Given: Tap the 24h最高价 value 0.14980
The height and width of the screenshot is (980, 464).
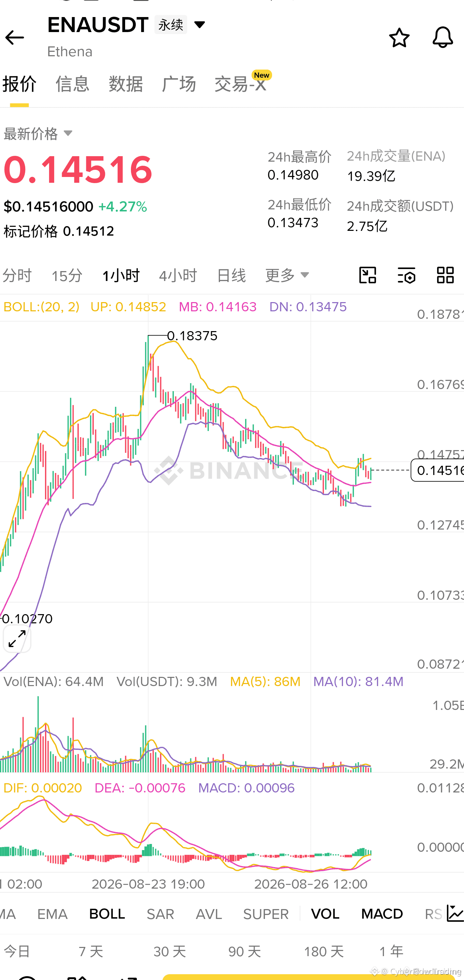Looking at the screenshot, I should (293, 175).
